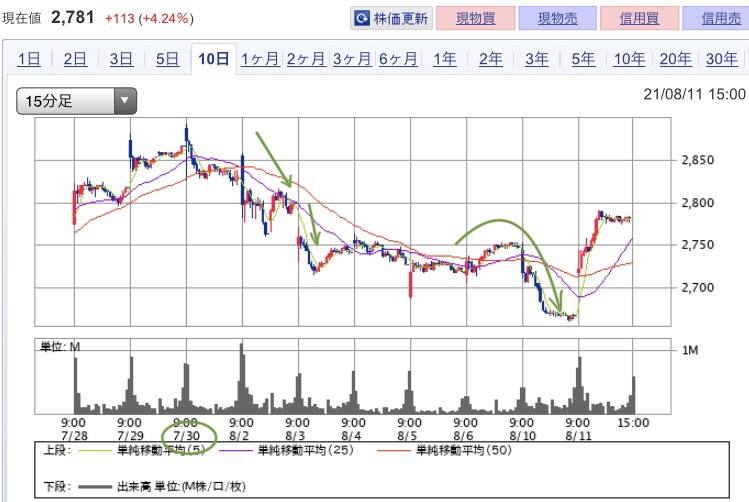This screenshot has width=749, height=502.
Task: Select the 15分足 combo box
Action: point(76,101)
